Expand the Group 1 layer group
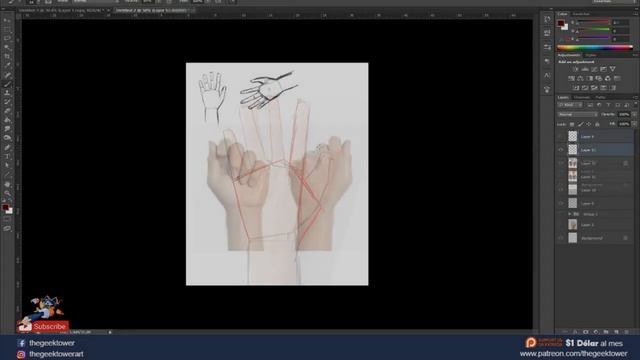Viewport: 640px width, 360px height. click(x=570, y=214)
